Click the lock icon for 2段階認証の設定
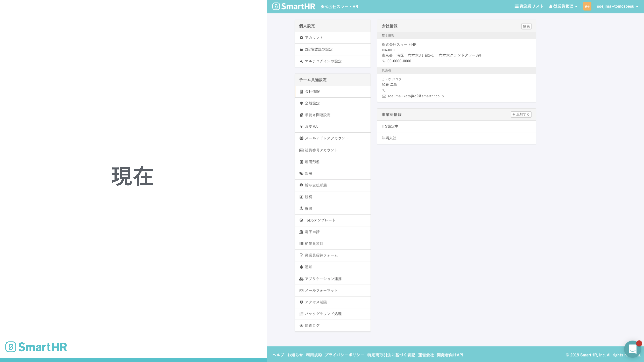The width and height of the screenshot is (644, 362). 301,49
